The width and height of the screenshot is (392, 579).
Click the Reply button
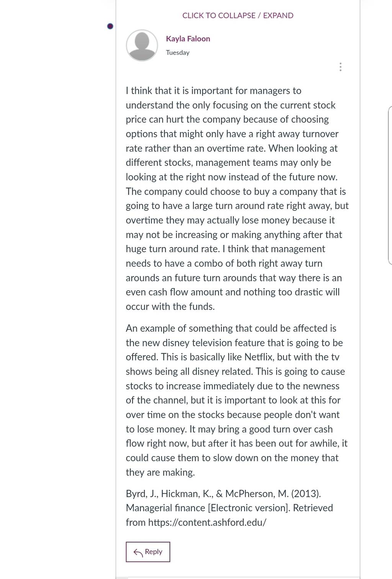pos(148,552)
